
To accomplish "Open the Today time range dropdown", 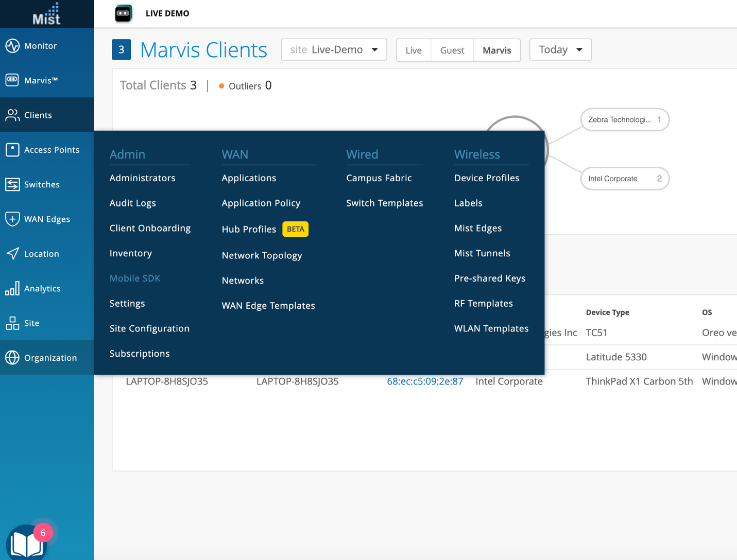I will pos(560,50).
